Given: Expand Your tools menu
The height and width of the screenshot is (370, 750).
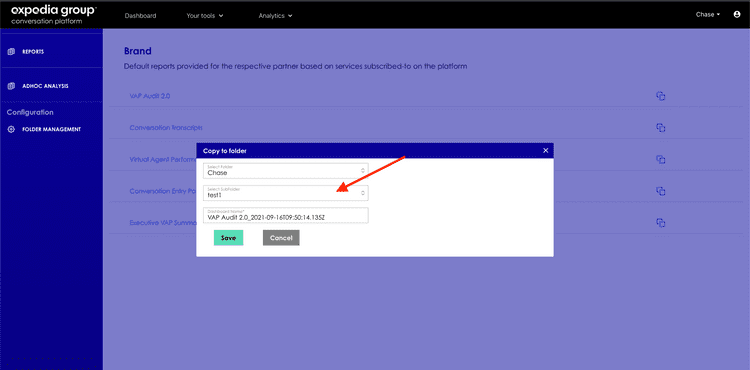Looking at the screenshot, I should 205,15.
